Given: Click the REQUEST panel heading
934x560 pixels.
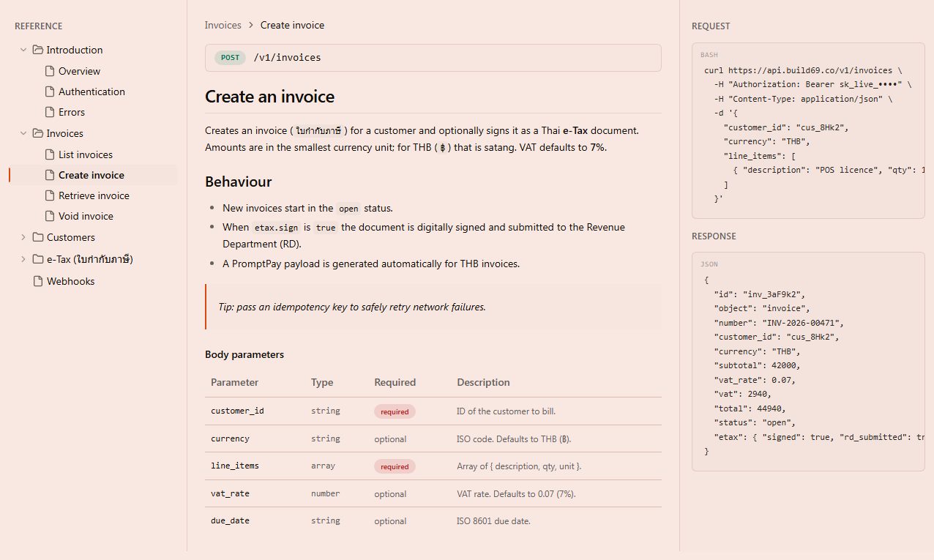Looking at the screenshot, I should coord(711,26).
